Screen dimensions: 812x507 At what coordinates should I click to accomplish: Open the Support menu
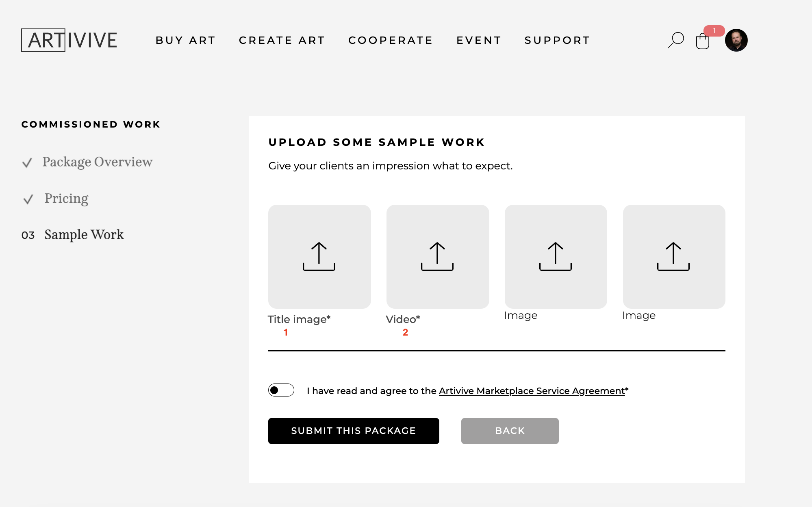click(x=557, y=40)
